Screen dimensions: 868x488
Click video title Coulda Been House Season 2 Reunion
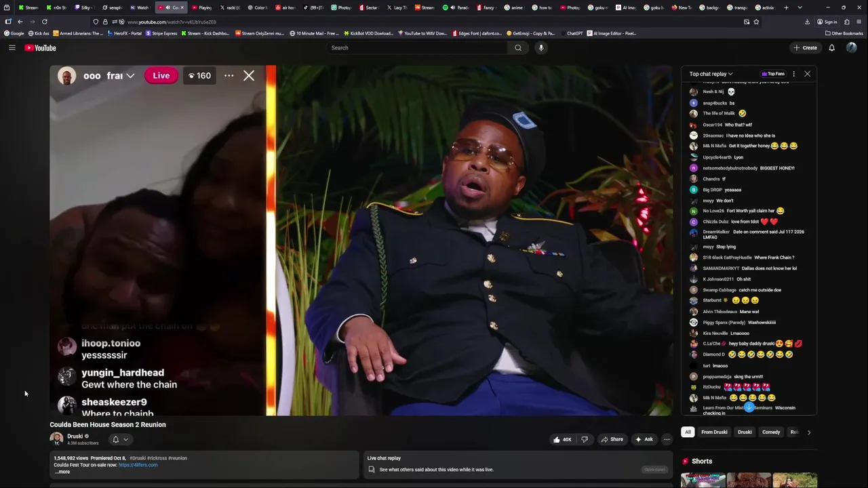(108, 424)
